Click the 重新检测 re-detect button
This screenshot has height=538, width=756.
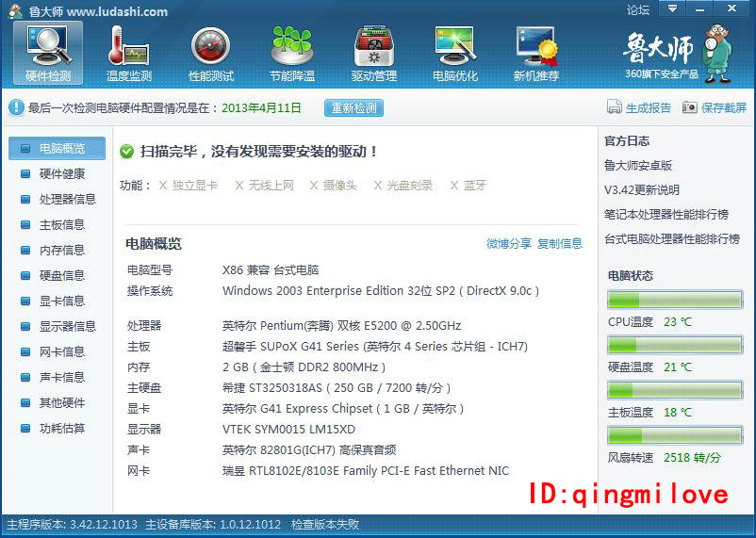click(x=353, y=107)
